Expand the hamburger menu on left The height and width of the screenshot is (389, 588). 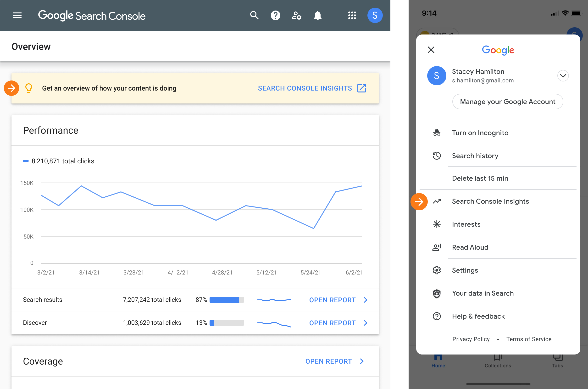tap(17, 15)
